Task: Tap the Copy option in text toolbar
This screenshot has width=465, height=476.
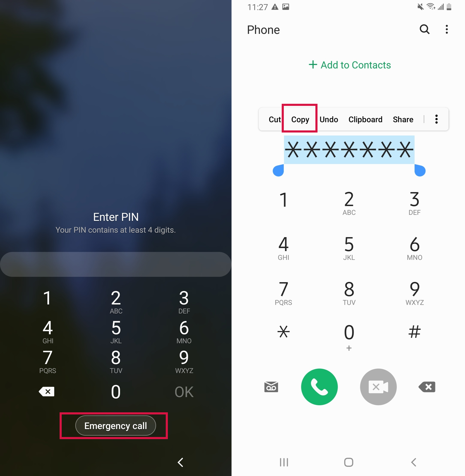Action: tap(299, 119)
